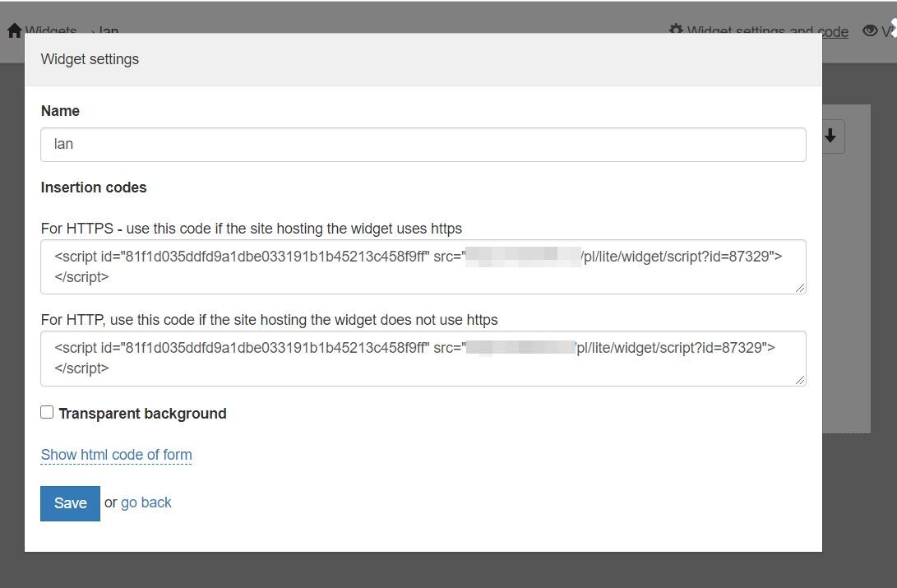Viewport: 897px width, 588px height.
Task: Grab the resize handle of the HTTP code box
Action: (800, 380)
